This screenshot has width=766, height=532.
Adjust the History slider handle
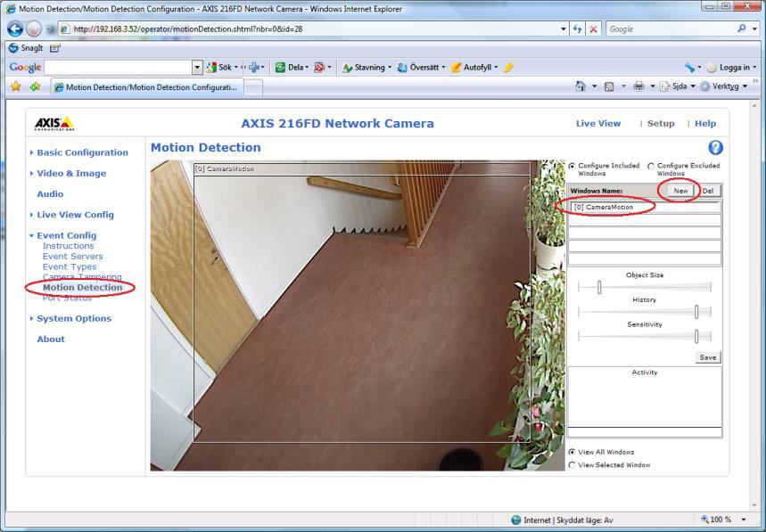(x=696, y=311)
